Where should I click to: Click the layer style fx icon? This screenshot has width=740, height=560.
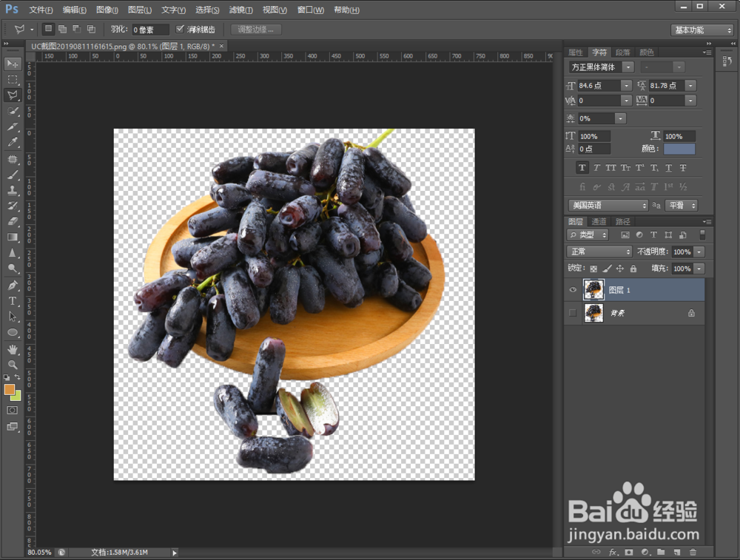coord(613,552)
